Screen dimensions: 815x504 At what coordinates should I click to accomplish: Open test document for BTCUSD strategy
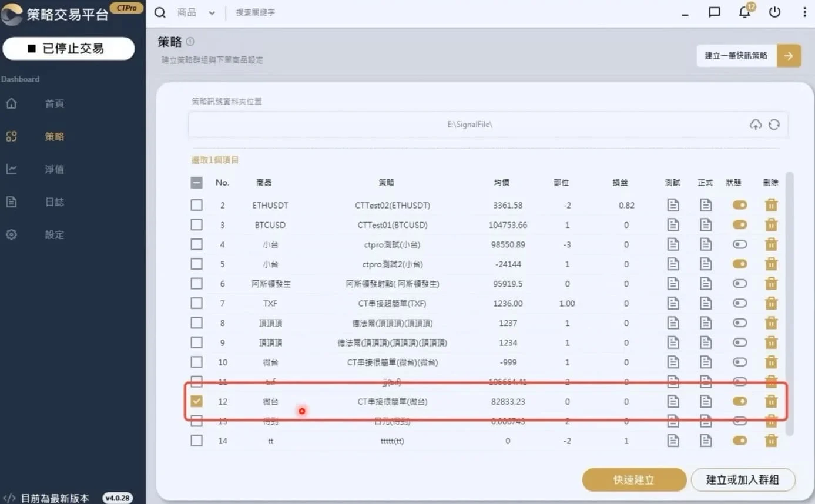673,225
